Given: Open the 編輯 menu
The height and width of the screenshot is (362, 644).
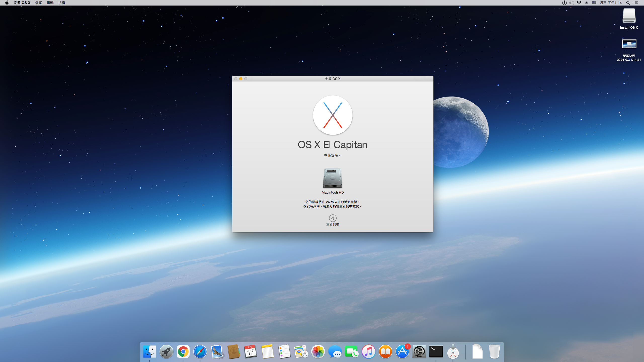Looking at the screenshot, I should pos(50,3).
